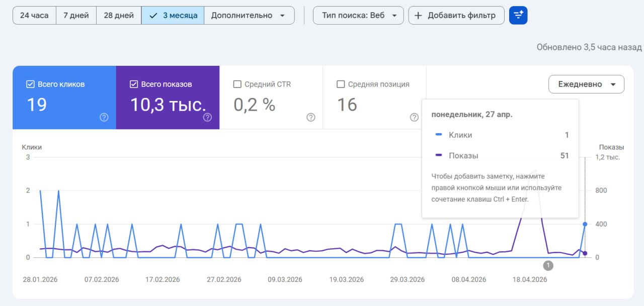Switch to the 7 дней period

pos(76,16)
